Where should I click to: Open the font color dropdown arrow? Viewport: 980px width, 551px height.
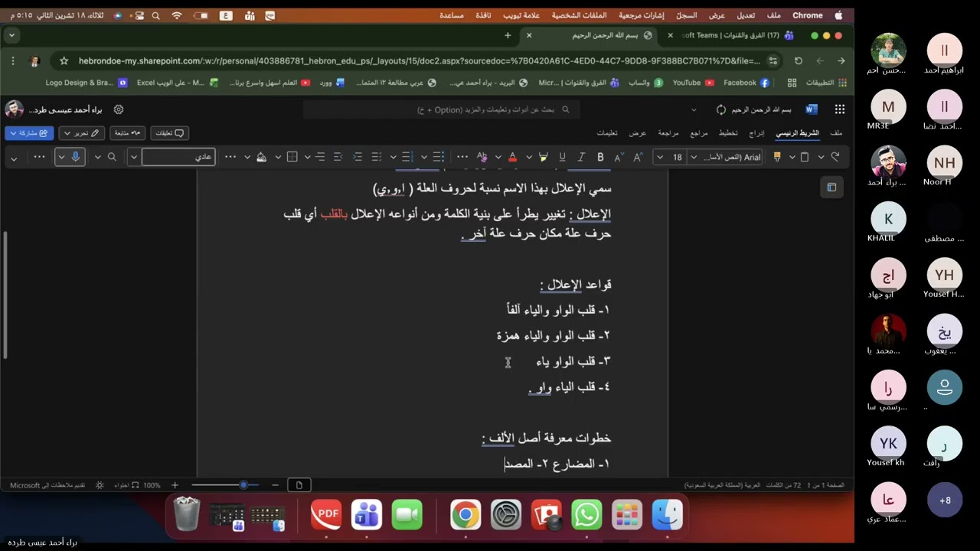(x=498, y=157)
